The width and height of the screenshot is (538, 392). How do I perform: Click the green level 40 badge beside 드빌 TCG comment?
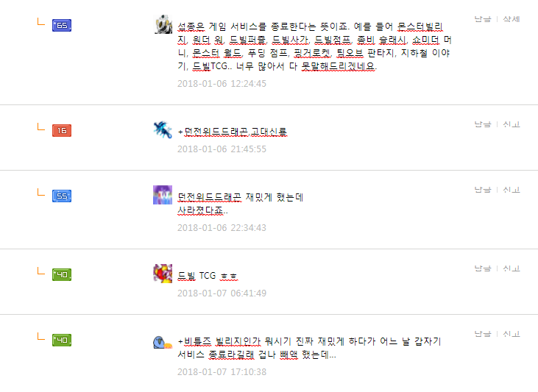62,275
